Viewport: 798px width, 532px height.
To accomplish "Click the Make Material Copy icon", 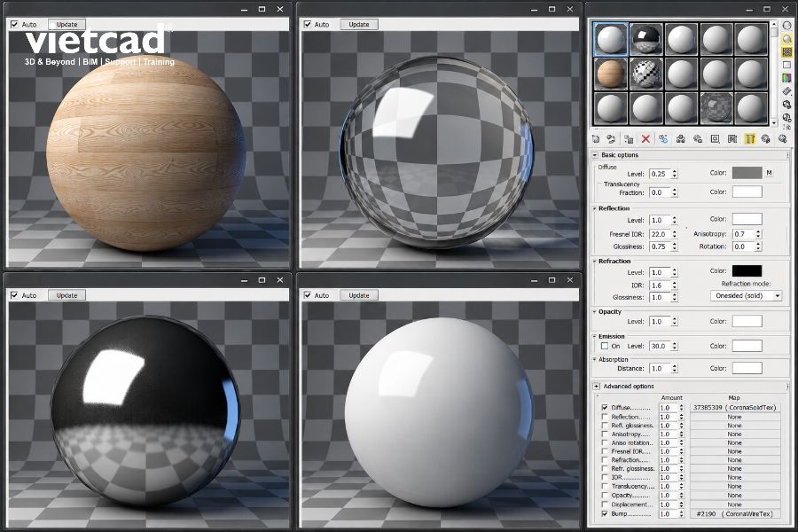I will click(663, 139).
